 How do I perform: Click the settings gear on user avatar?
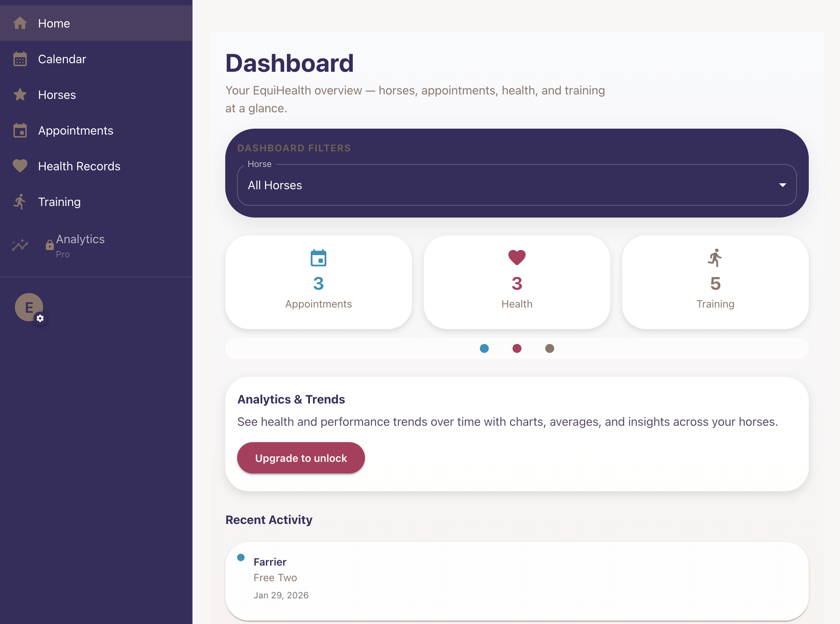click(x=40, y=318)
